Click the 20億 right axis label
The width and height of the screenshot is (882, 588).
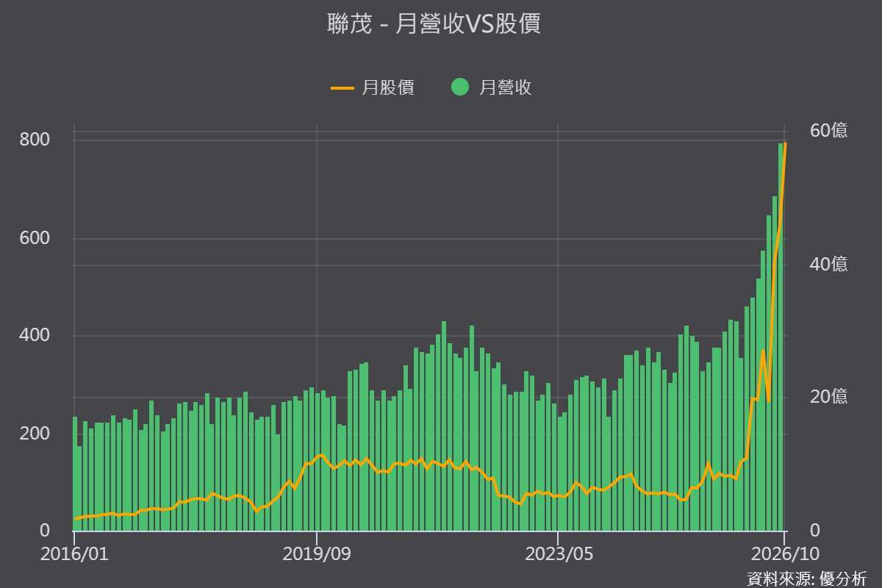(829, 397)
